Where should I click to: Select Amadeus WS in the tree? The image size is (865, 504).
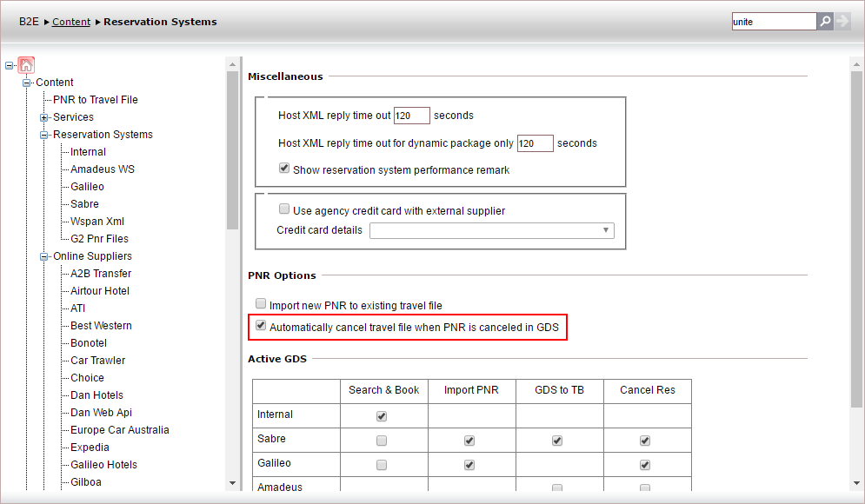(103, 169)
